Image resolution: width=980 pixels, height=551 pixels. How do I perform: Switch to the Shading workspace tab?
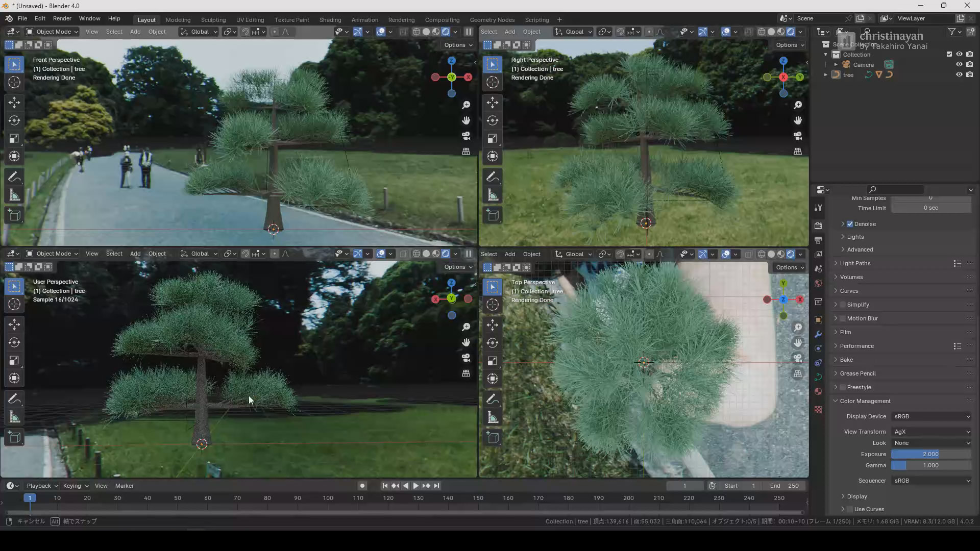pos(330,20)
